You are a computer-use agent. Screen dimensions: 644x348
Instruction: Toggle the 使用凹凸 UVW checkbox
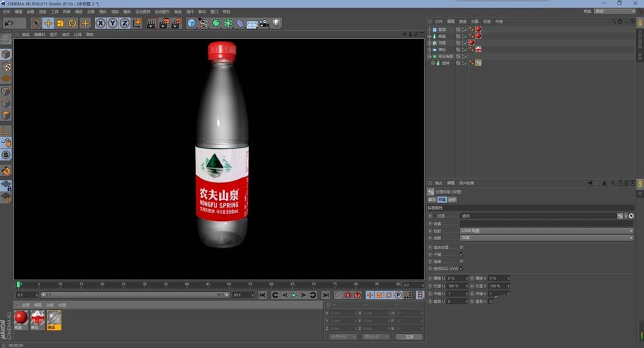(461, 268)
